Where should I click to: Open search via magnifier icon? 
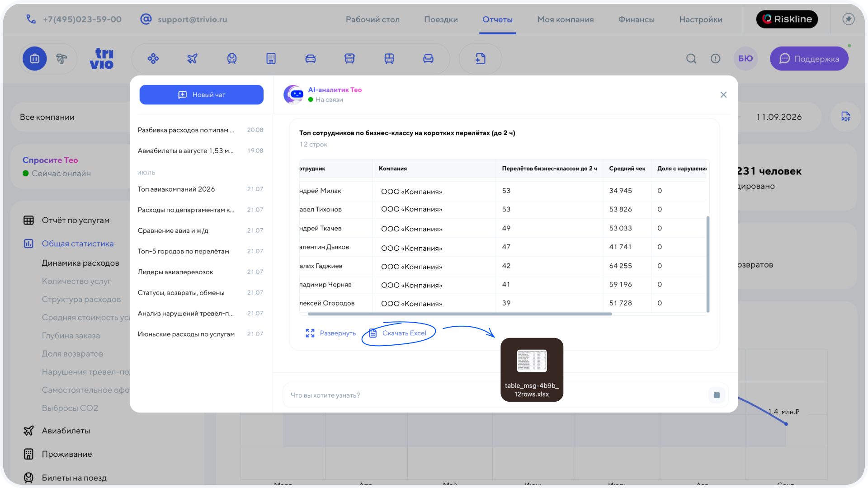tap(691, 59)
